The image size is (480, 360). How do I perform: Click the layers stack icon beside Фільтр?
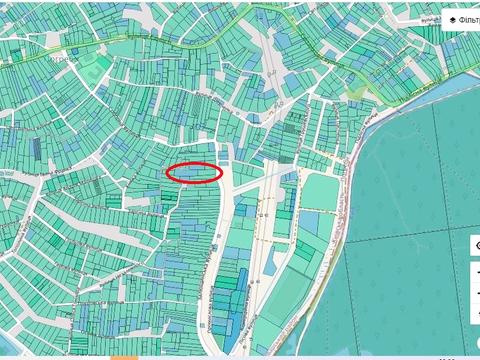pos(453,20)
